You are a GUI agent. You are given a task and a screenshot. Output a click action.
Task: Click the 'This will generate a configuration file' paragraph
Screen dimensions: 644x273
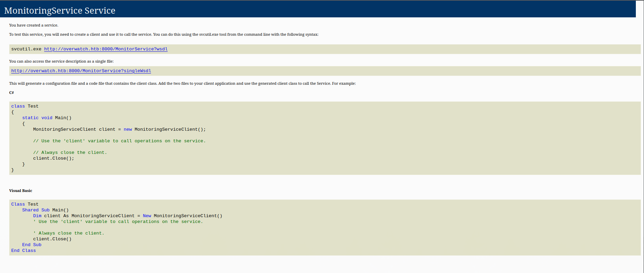click(x=183, y=83)
